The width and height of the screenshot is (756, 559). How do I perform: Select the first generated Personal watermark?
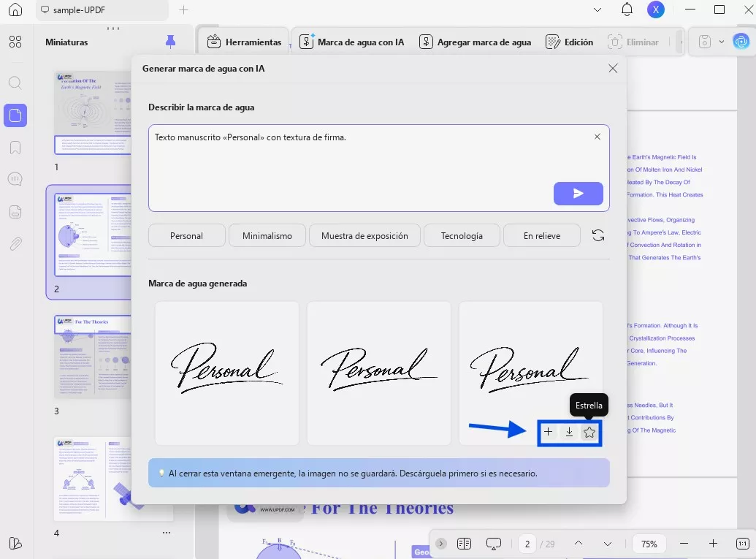[x=226, y=373]
